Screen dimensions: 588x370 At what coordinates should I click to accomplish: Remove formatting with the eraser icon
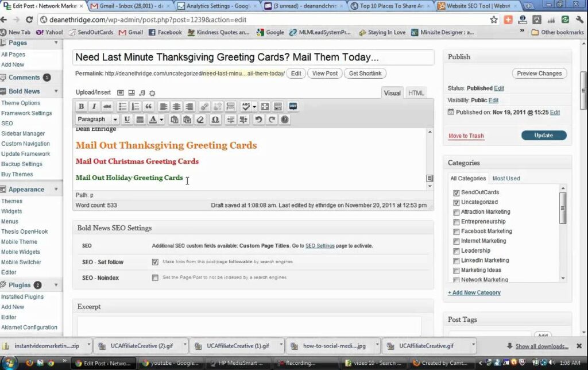[x=200, y=120]
